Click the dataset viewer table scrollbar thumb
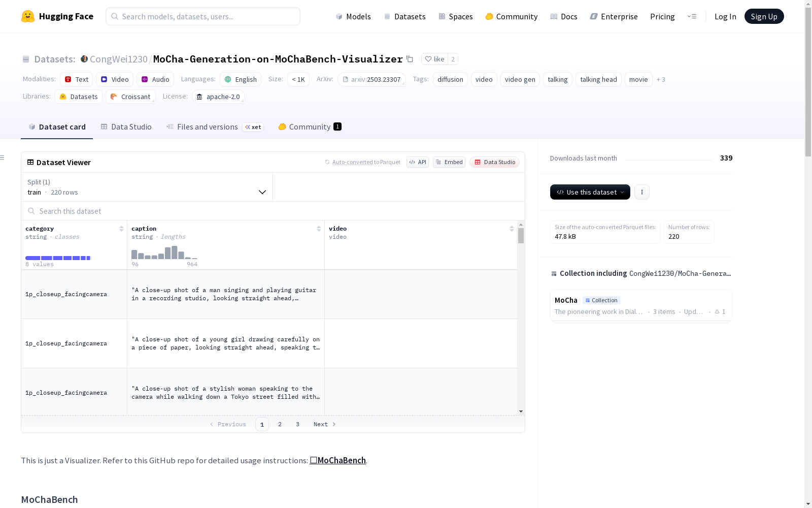 [521, 236]
